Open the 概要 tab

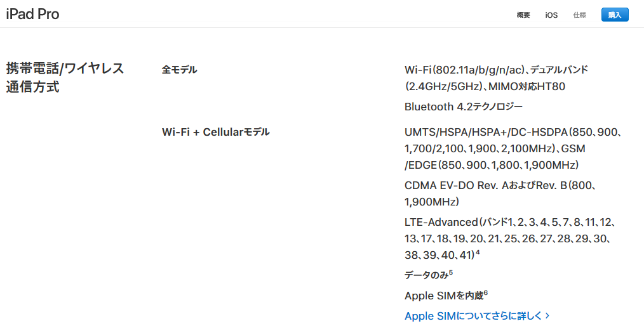pos(523,15)
